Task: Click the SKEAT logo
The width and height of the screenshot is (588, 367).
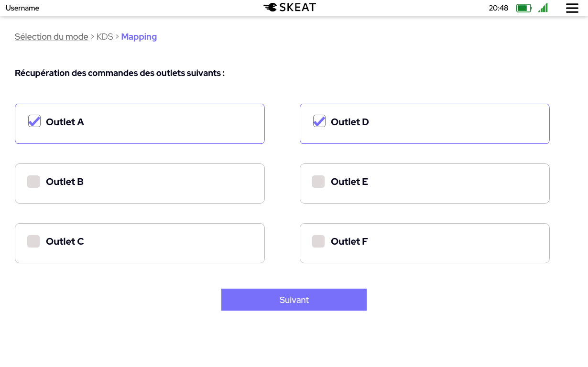Action: (290, 8)
